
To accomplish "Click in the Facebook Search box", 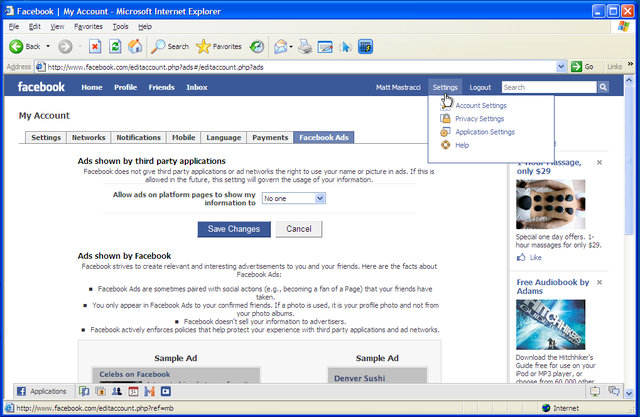I will [x=549, y=87].
